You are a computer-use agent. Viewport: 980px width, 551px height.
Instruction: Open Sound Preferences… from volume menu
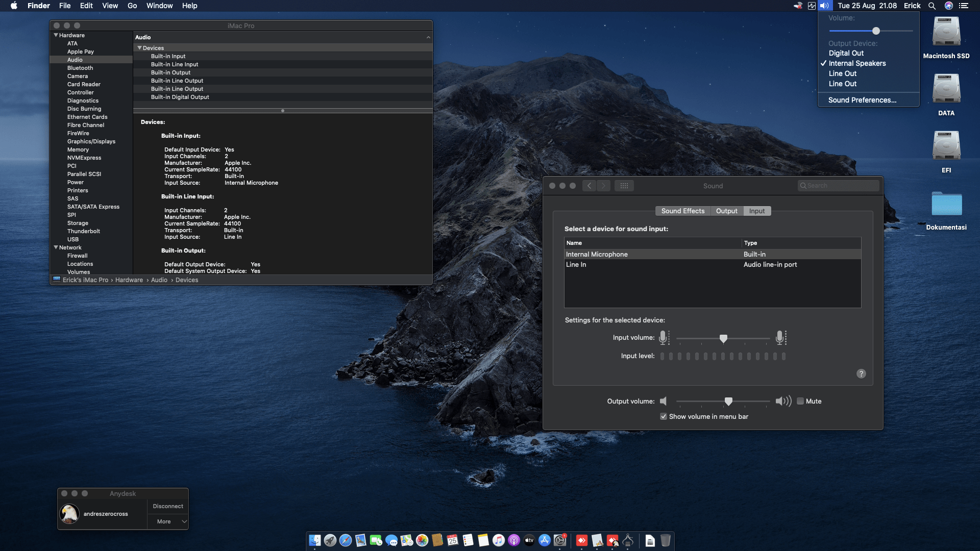pyautogui.click(x=862, y=100)
